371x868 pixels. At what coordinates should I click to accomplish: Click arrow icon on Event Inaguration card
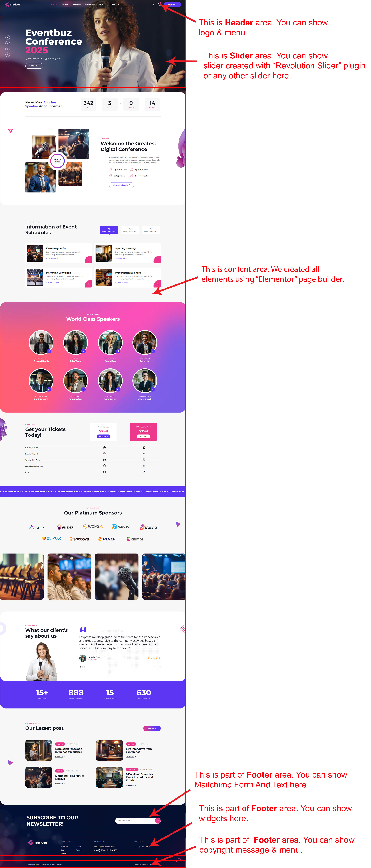[88, 260]
